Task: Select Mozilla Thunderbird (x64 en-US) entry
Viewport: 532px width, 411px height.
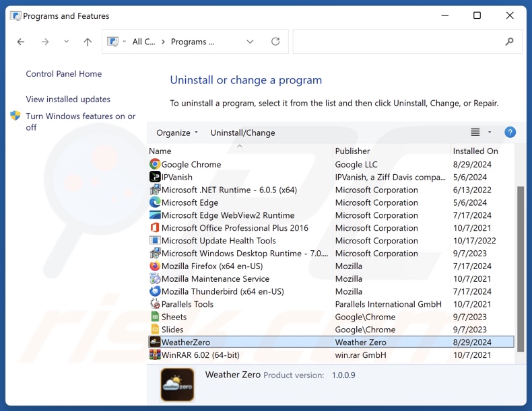Action: [223, 291]
